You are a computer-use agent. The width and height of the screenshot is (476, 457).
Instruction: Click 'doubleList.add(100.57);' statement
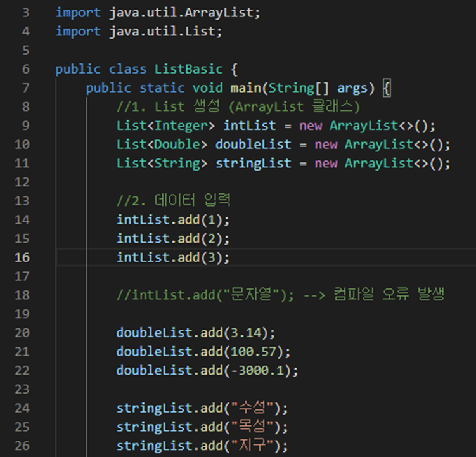(203, 352)
